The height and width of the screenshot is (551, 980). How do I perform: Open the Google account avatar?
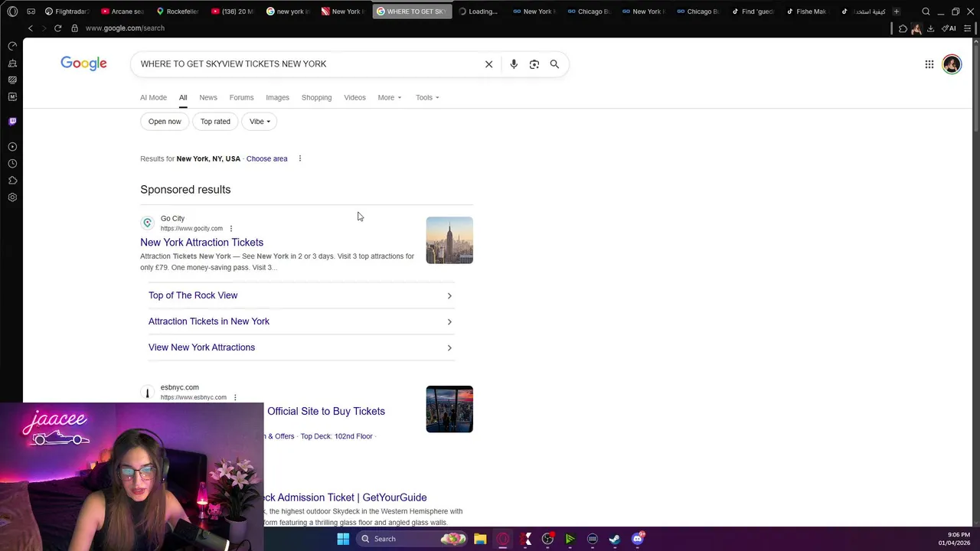[952, 64]
